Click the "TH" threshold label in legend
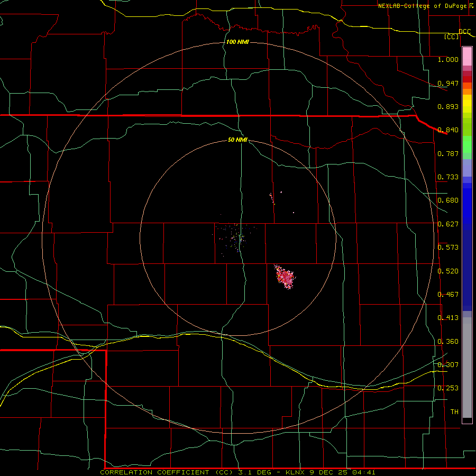This screenshot has height=476, width=476. coord(454,412)
